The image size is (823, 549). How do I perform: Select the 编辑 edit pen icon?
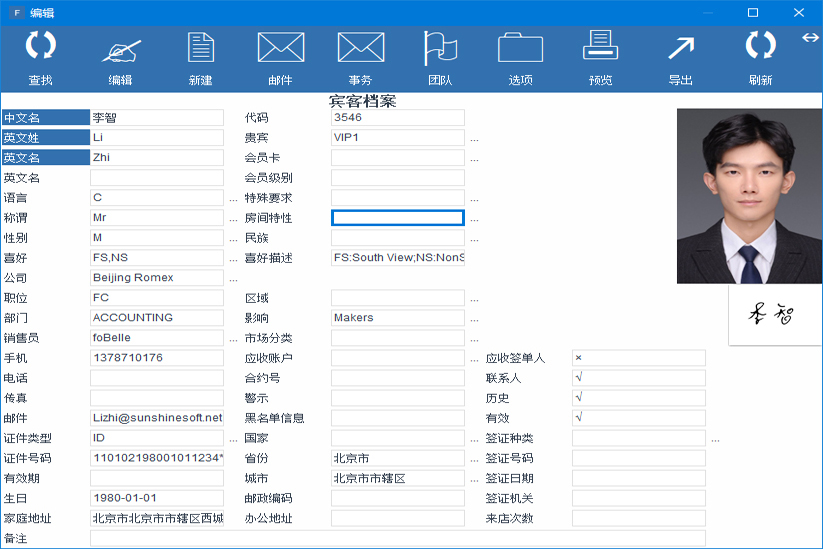[x=120, y=48]
